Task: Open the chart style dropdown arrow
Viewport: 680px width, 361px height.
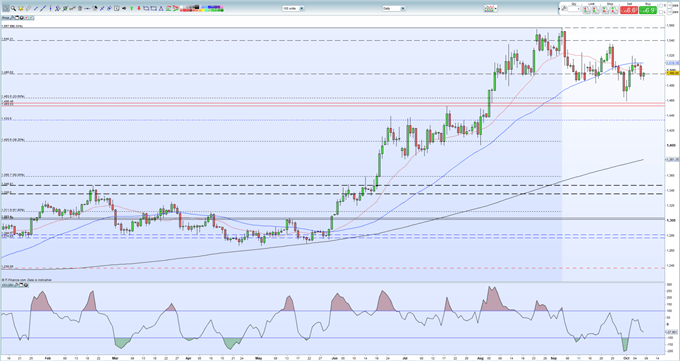Action: pos(496,9)
